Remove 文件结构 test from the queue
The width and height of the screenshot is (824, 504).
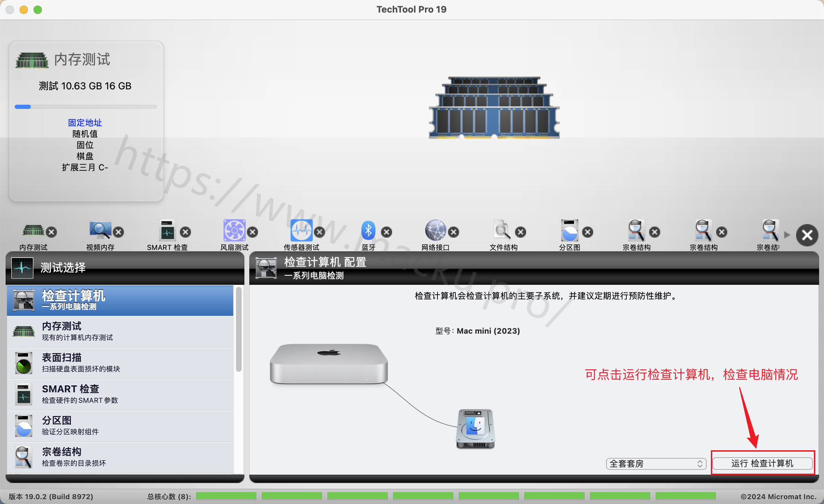point(521,232)
